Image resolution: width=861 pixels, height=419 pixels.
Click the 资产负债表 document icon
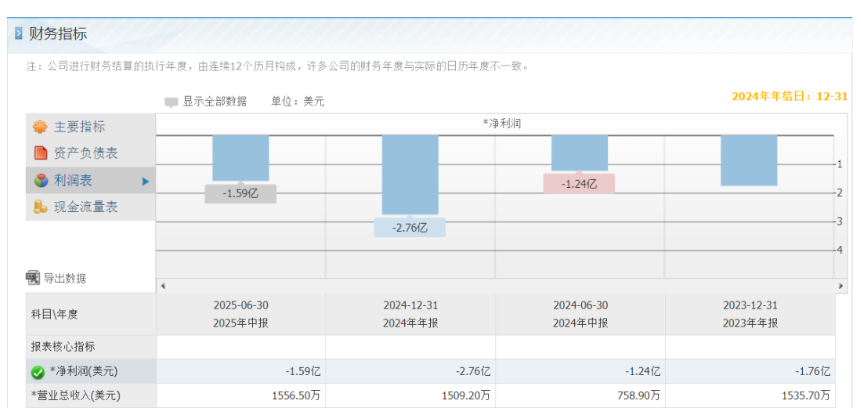[41, 153]
